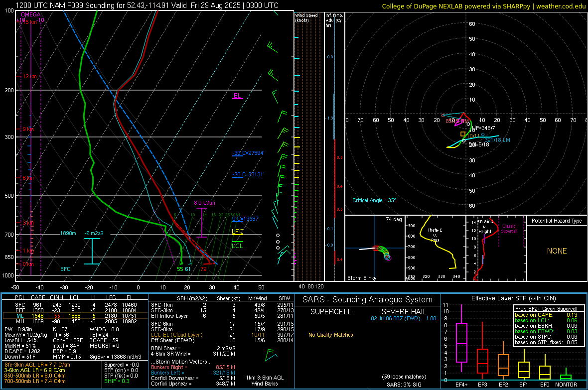Click the -30 C=27584' height label
The height and width of the screenshot is (390, 588).
pos(248,153)
